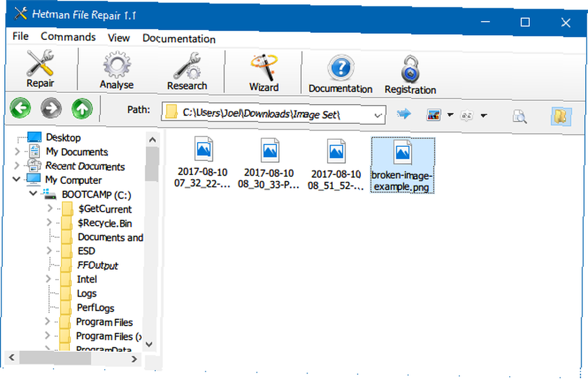588x379 pixels.
Task: Select My Computer in the tree
Action: pos(73,180)
